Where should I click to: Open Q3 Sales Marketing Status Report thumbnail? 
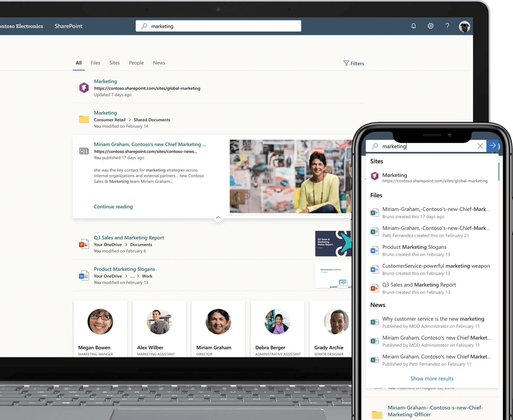pyautogui.click(x=333, y=244)
